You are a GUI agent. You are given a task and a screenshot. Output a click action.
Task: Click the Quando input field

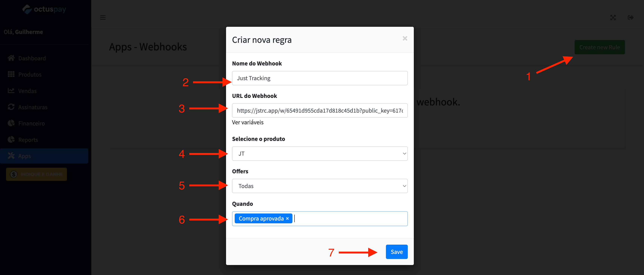[x=320, y=218]
